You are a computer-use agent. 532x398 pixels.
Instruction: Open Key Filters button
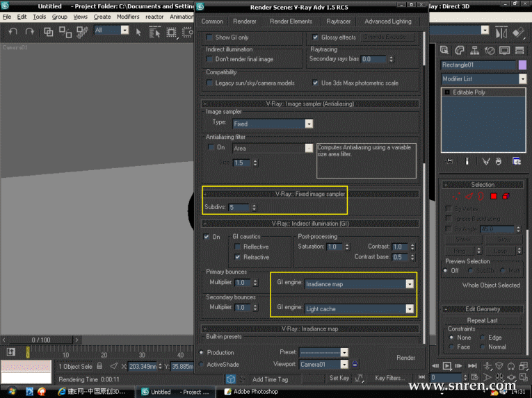tap(390, 378)
